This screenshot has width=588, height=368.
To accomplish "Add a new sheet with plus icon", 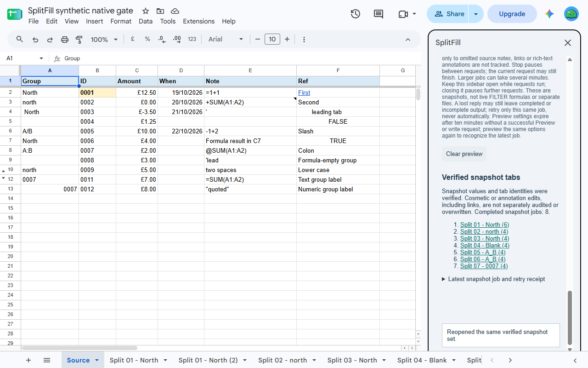I will click(x=28, y=360).
